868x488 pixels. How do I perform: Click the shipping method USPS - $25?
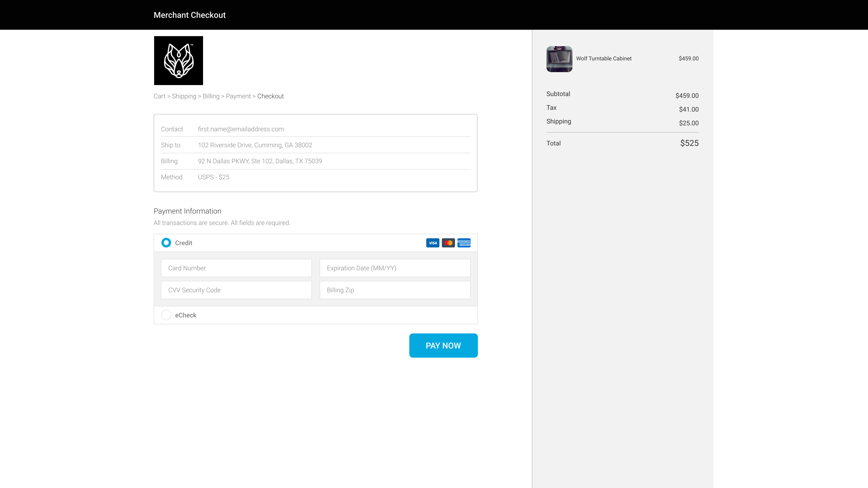tap(214, 177)
